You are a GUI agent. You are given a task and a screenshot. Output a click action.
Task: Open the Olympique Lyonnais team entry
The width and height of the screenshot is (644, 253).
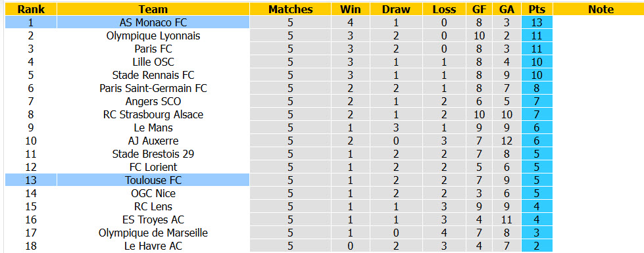point(153,35)
